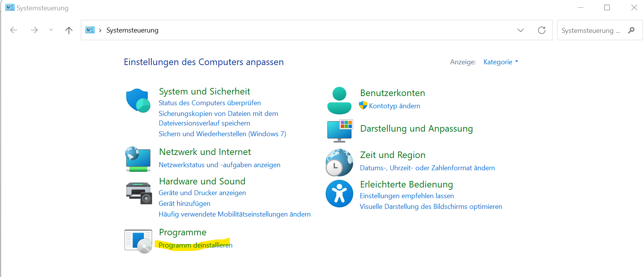Viewport: 644px width, 277px height.
Task: Select the Programme category icon
Action: pyautogui.click(x=138, y=241)
